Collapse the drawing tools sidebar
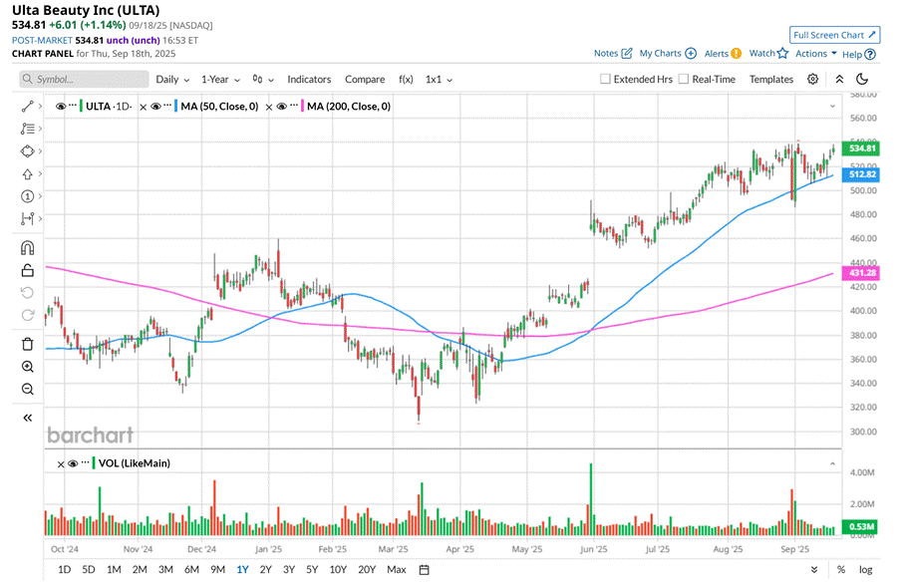 click(x=27, y=418)
